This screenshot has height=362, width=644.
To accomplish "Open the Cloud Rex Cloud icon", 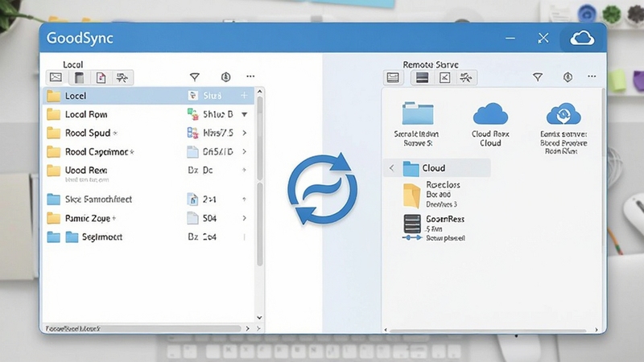I will pos(490,113).
